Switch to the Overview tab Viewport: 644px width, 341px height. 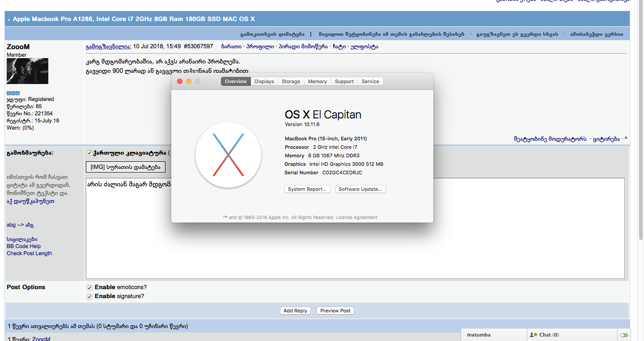236,81
